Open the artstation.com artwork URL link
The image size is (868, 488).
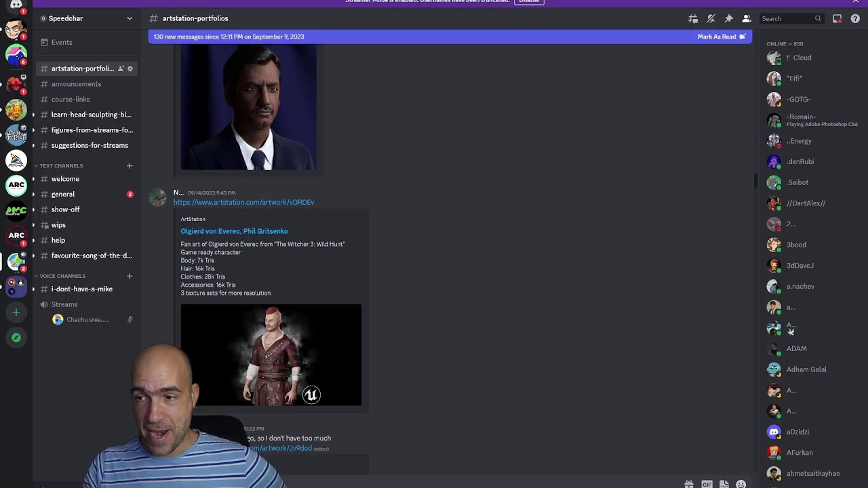243,202
